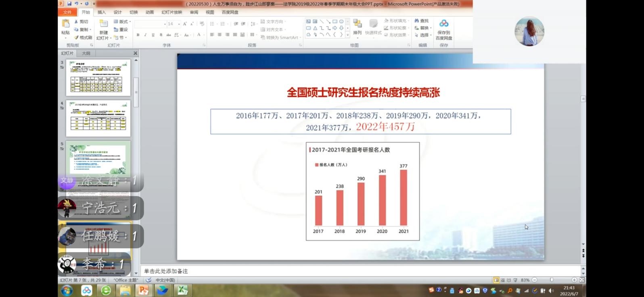The height and width of the screenshot is (297, 644).
Task: Click the New Slide (新建幻灯片) icon
Action: (x=104, y=24)
